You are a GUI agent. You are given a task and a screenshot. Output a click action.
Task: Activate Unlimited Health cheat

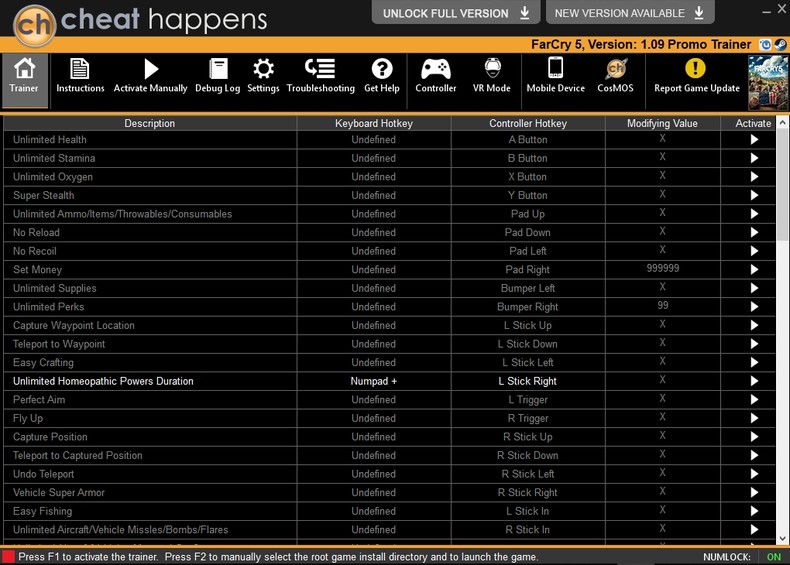[754, 140]
